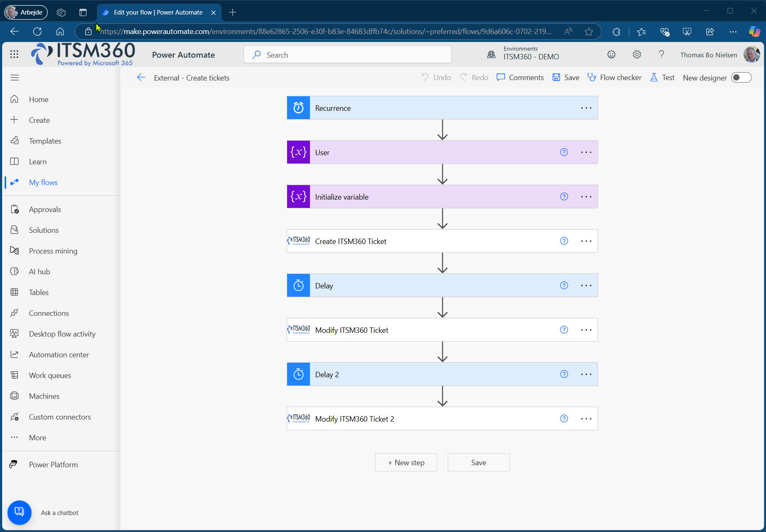This screenshot has width=766, height=532.
Task: Click the + New step button
Action: click(406, 462)
